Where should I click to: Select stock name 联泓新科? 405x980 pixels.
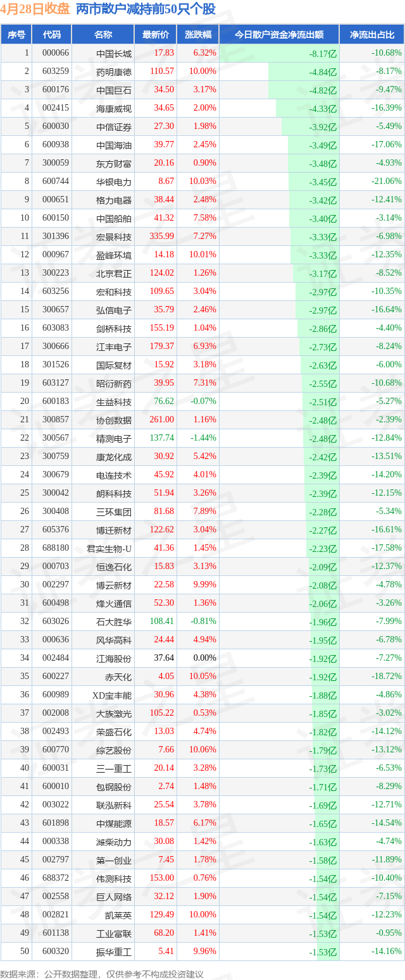click(115, 805)
